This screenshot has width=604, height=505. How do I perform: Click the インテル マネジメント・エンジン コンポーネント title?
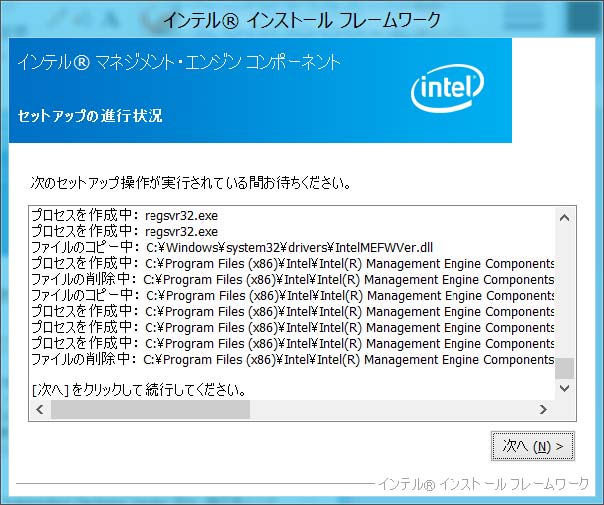click(179, 62)
